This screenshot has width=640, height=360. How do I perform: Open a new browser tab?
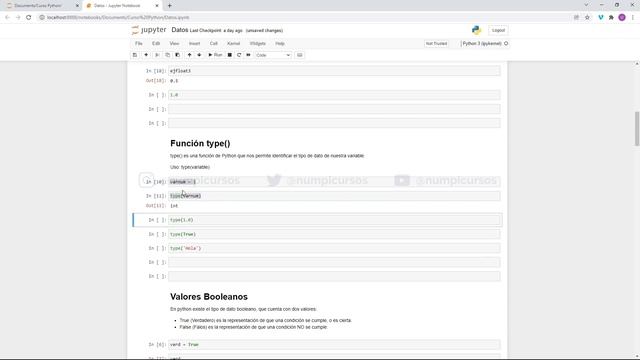[x=169, y=6]
